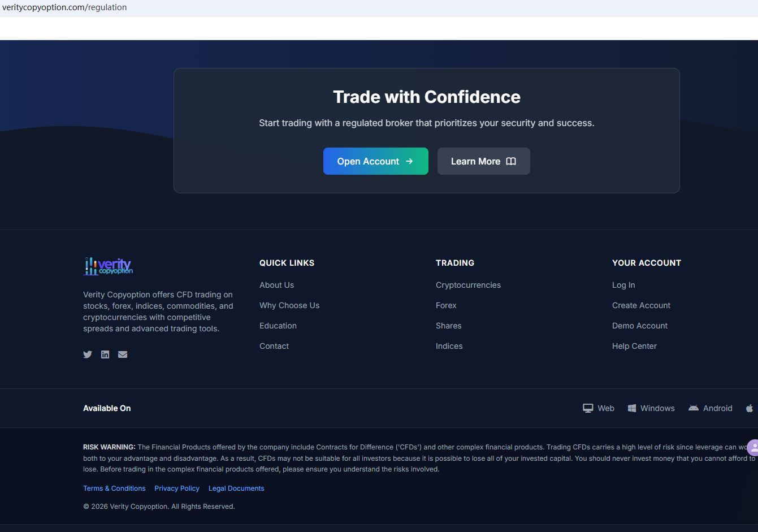Open Terms & Conditions link
This screenshot has width=758, height=532.
point(114,488)
